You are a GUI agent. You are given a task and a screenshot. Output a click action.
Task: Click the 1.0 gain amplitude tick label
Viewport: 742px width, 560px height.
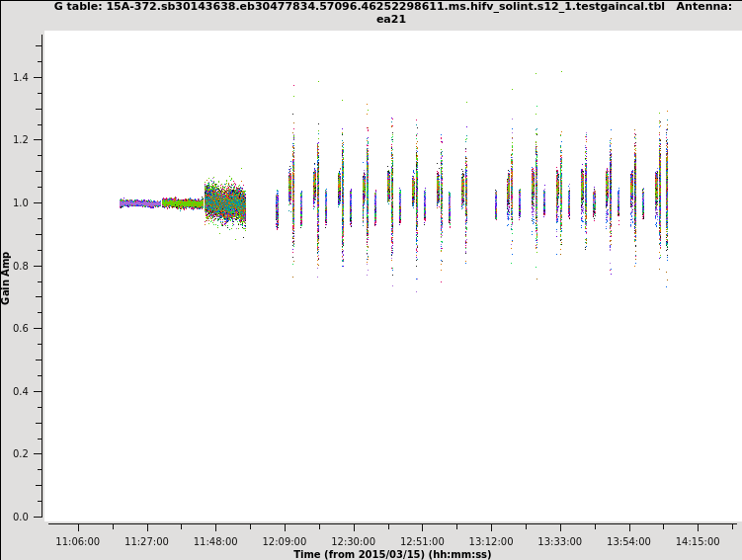point(22,202)
